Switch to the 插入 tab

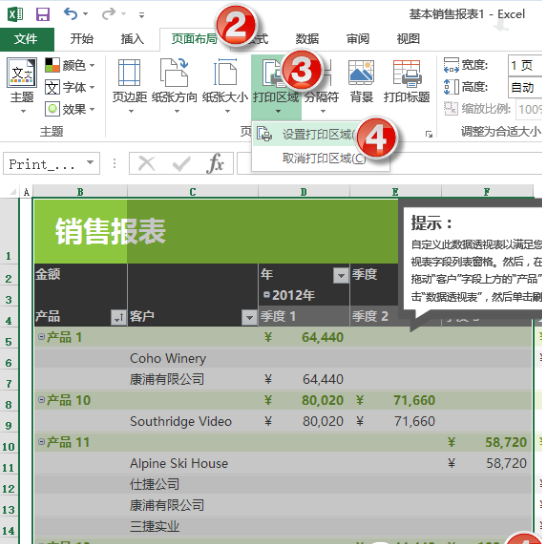point(133,39)
